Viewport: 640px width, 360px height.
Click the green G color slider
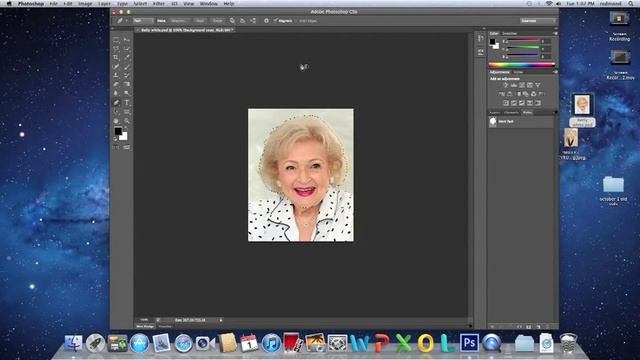tap(523, 48)
